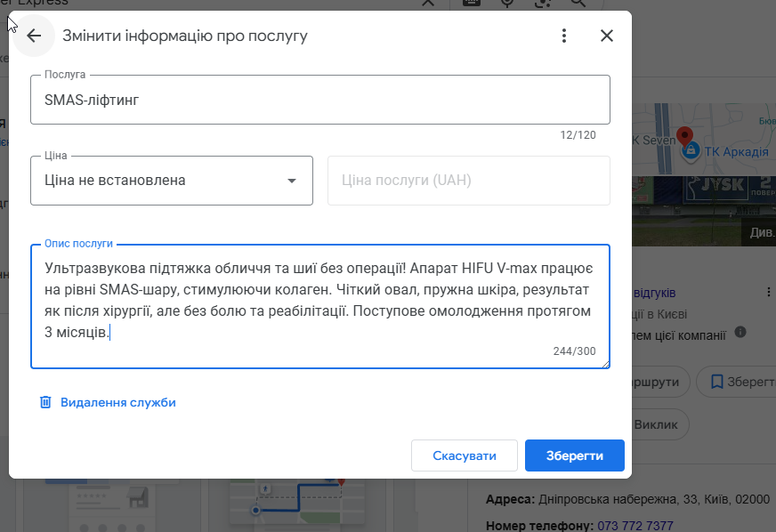776x532 pixels.
Task: Focus the Ціна послуги (UAH) field
Action: 469,181
